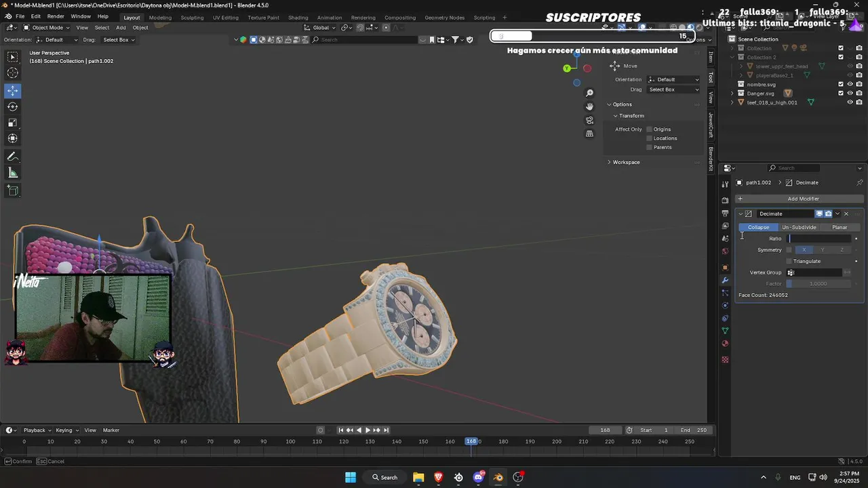
Task: Open the Object properties orange square tab
Action: coord(725,268)
